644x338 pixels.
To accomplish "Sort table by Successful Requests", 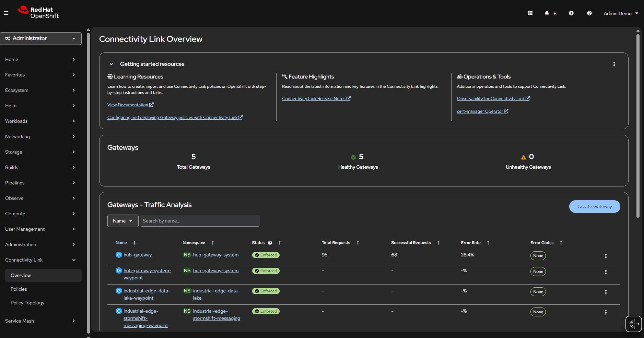I will click(x=438, y=243).
